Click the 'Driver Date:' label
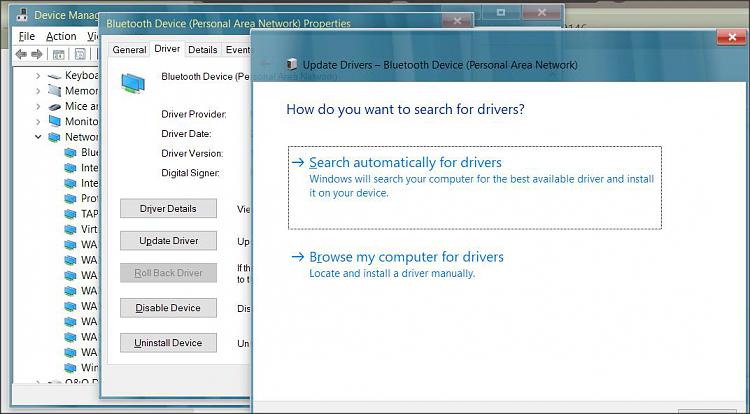Screen dimensions: 750x414 coord(186,134)
